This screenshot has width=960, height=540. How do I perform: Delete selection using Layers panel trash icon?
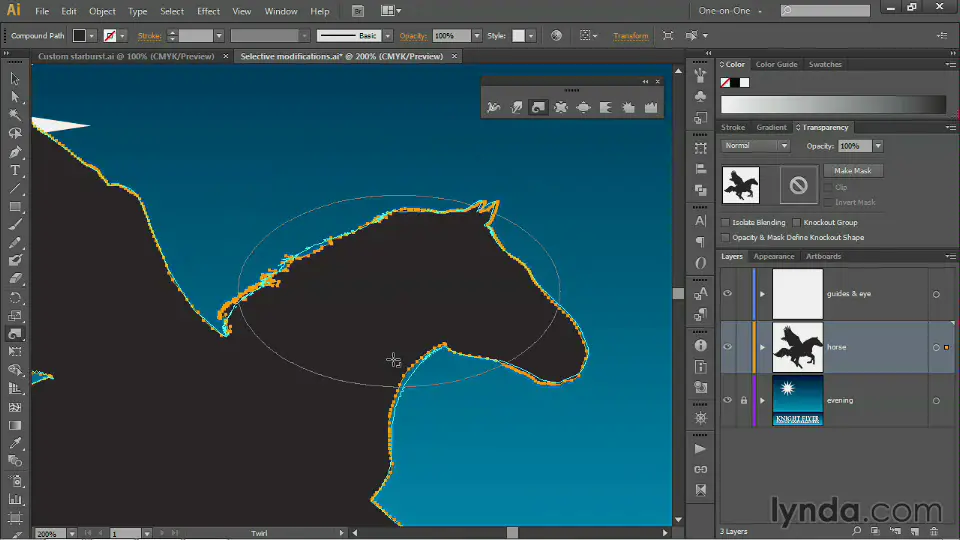933,531
